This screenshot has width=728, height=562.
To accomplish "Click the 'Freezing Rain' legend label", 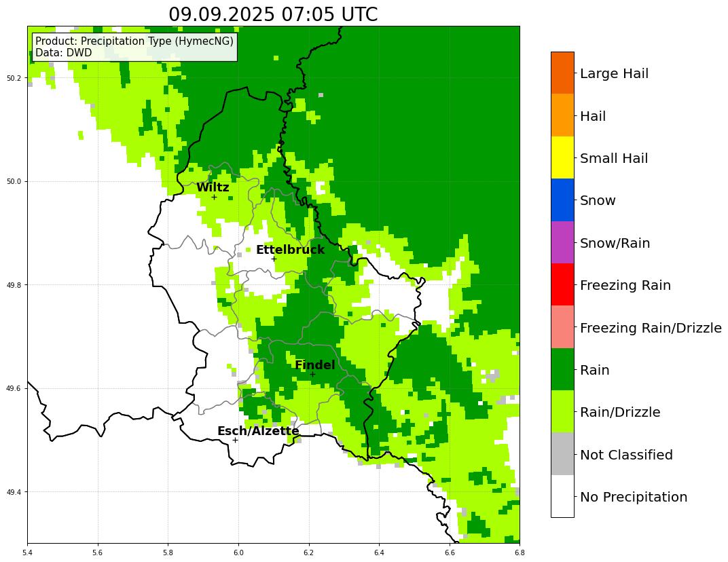I will pyautogui.click(x=625, y=285).
